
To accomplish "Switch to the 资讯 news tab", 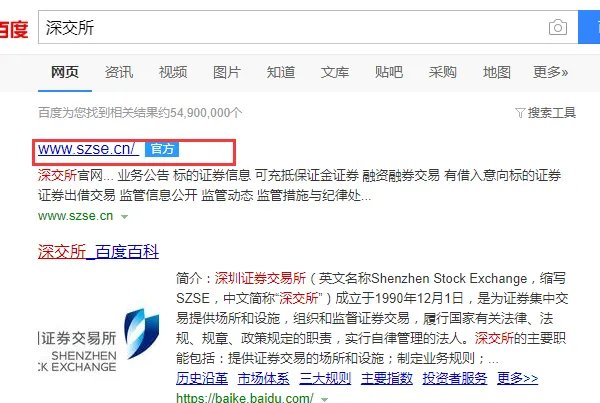I will click(119, 72).
